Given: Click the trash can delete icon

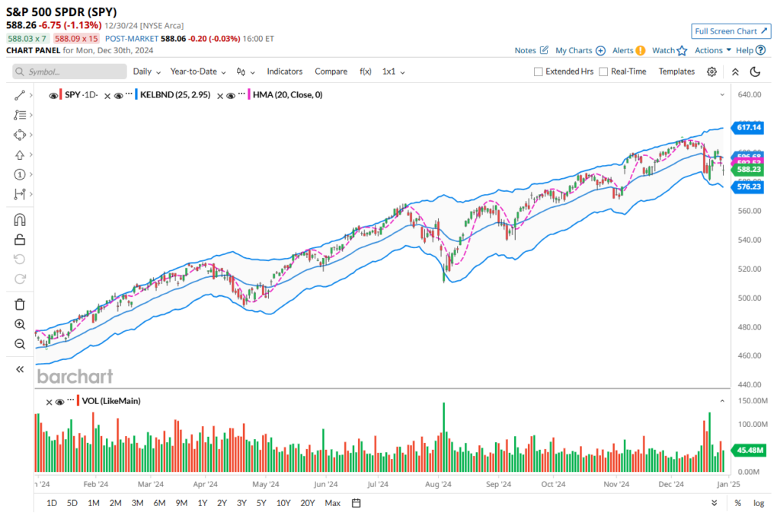Looking at the screenshot, I should 20,304.
